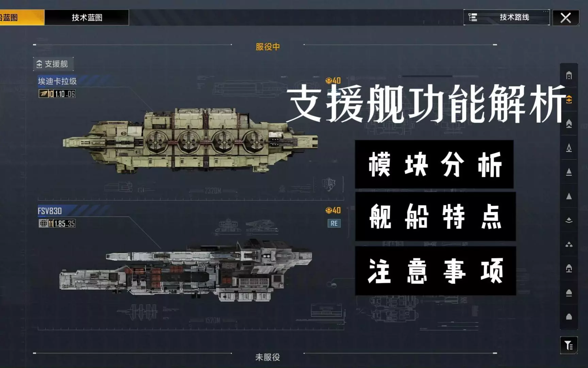
Task: Select the plain solid triangle ship category icon
Action: [569, 196]
